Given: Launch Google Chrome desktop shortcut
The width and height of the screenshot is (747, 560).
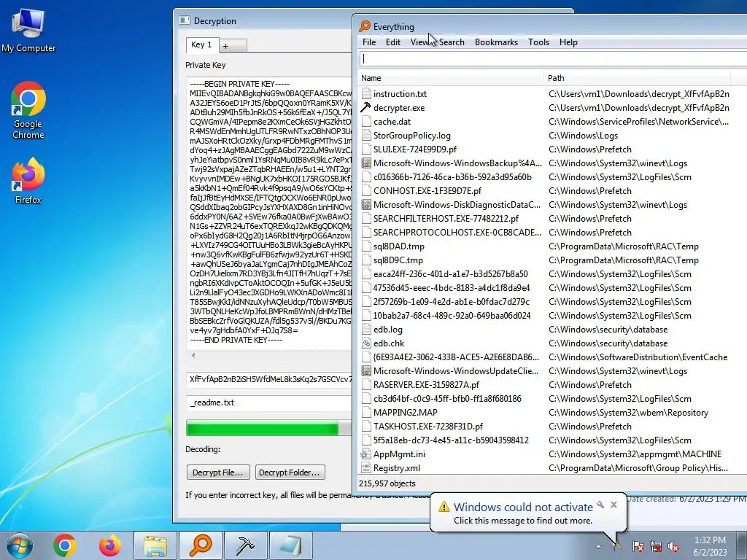Looking at the screenshot, I should click(x=28, y=111).
